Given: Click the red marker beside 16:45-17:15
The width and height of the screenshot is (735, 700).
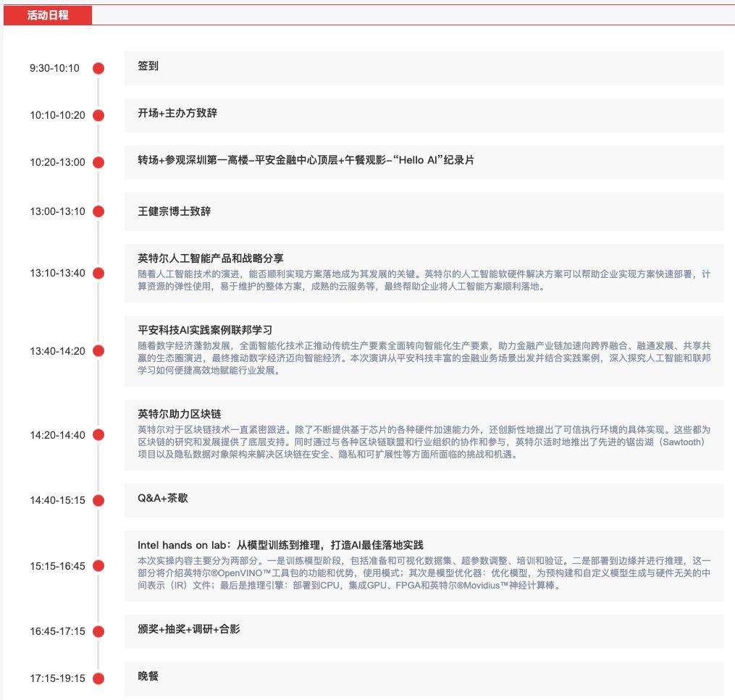Looking at the screenshot, I should coord(98,632).
